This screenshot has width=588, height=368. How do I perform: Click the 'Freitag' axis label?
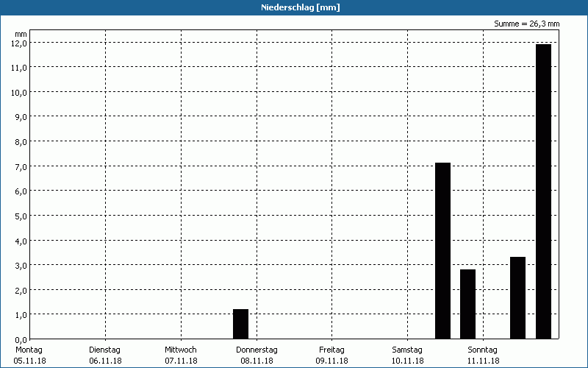point(332,350)
